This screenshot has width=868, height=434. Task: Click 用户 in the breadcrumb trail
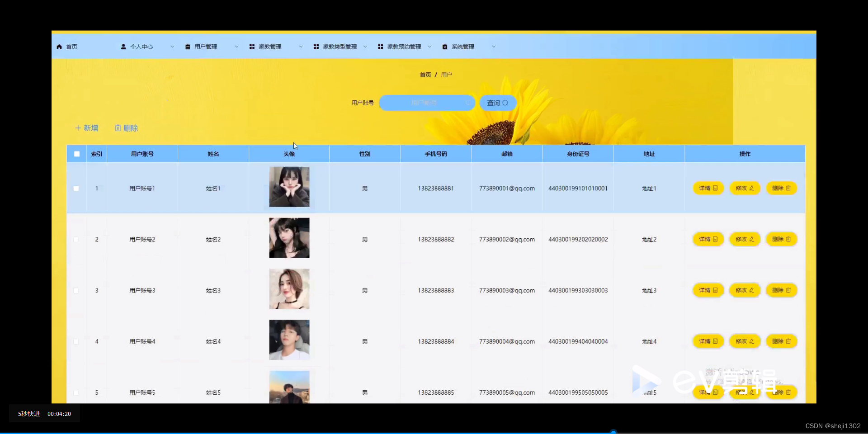446,75
